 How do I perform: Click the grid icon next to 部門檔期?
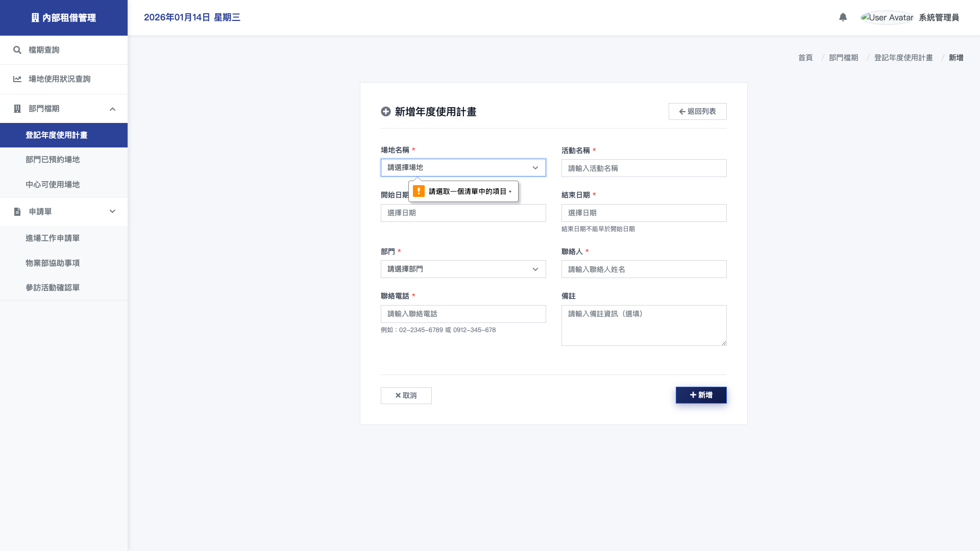pyautogui.click(x=17, y=109)
